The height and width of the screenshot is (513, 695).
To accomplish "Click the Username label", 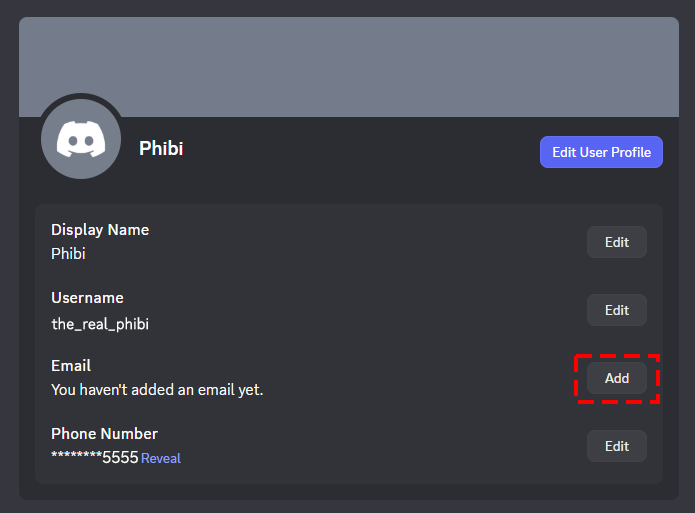I will [87, 298].
